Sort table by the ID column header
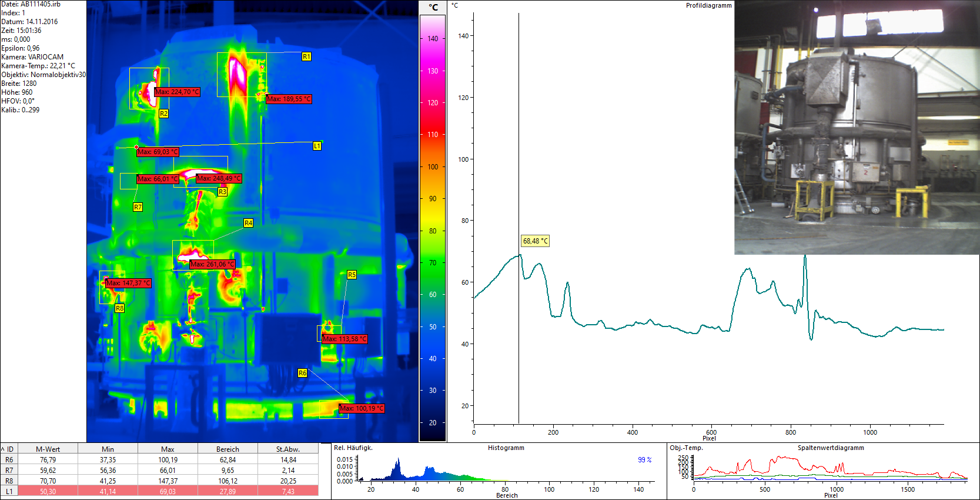Image resolution: width=980 pixels, height=500 pixels. 9,449
